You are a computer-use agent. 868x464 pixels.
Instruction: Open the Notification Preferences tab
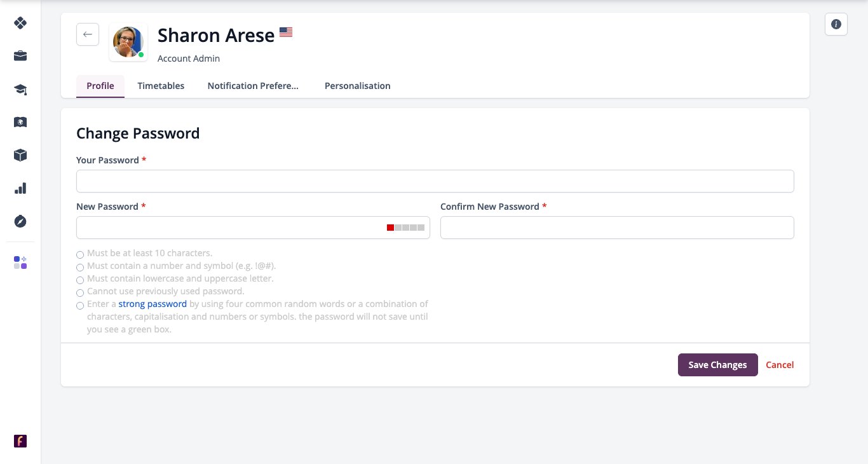coord(253,86)
